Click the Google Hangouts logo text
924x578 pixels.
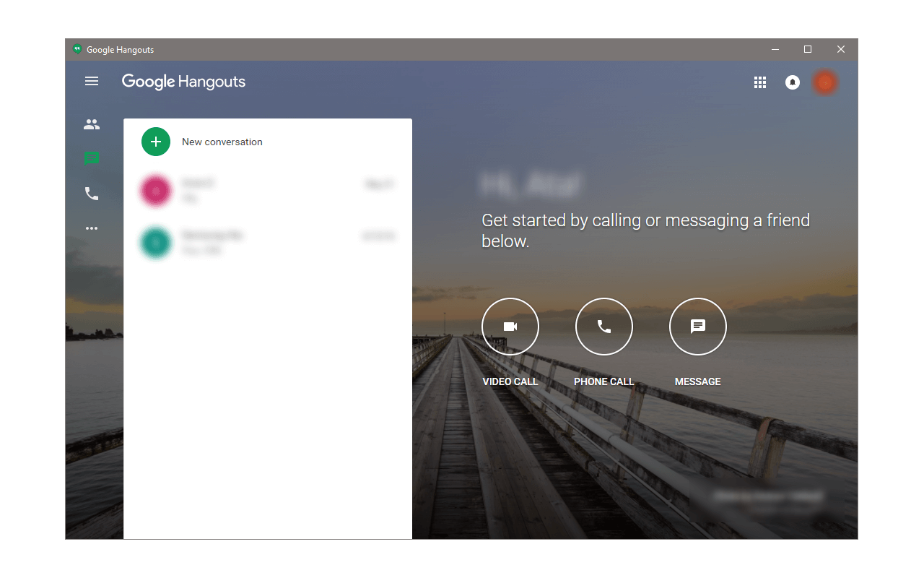coord(183,82)
